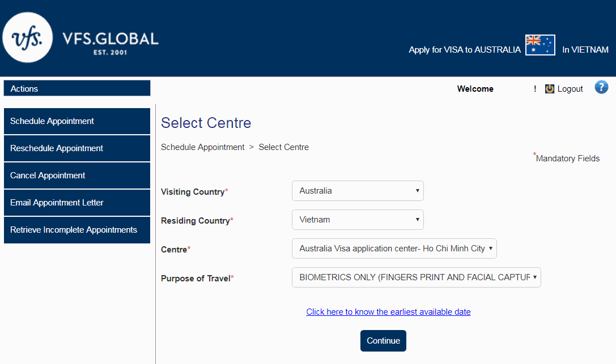Click the Actions sidebar header

point(77,88)
